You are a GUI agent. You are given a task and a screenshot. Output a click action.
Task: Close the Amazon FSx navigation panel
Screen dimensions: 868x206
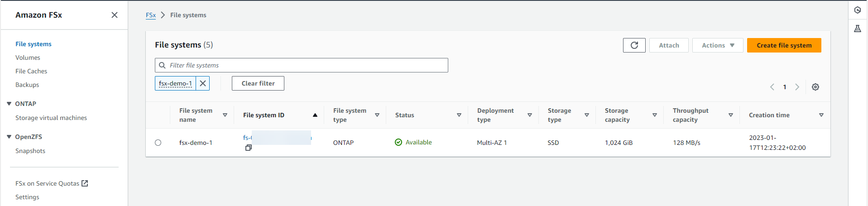point(115,15)
